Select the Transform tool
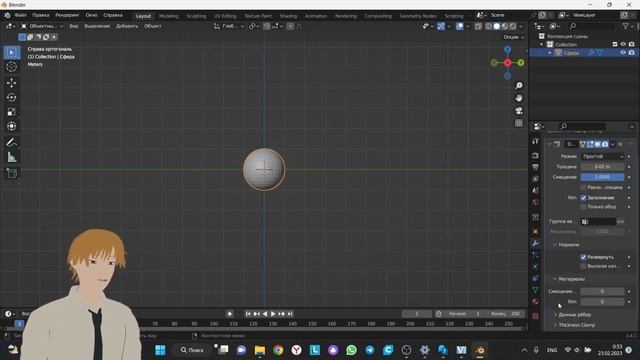 (x=11, y=126)
